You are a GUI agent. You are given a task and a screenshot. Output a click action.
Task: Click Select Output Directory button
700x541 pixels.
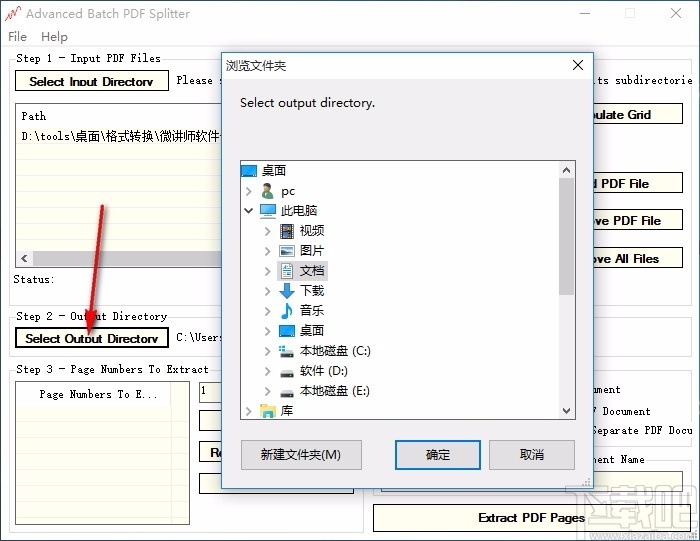tap(92, 338)
